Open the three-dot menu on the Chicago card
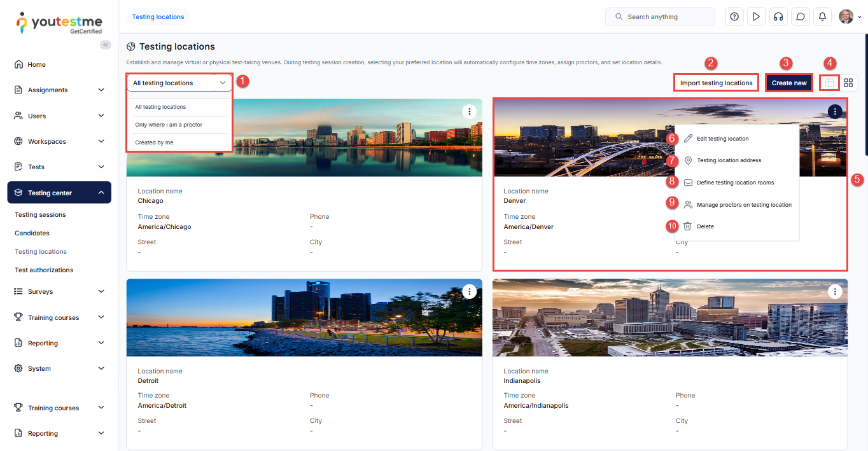Viewport: 868px width, 451px height. pyautogui.click(x=469, y=111)
